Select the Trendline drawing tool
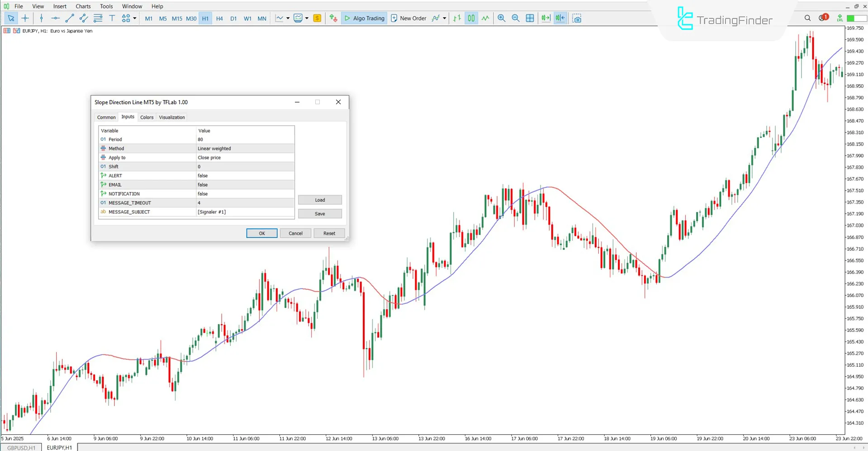The height and width of the screenshot is (451, 868). coord(70,18)
